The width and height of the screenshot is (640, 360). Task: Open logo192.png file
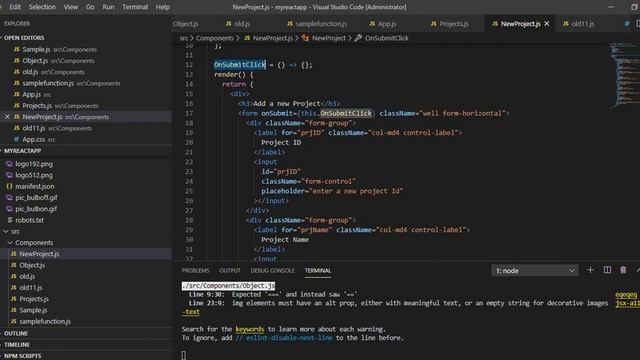click(34, 164)
